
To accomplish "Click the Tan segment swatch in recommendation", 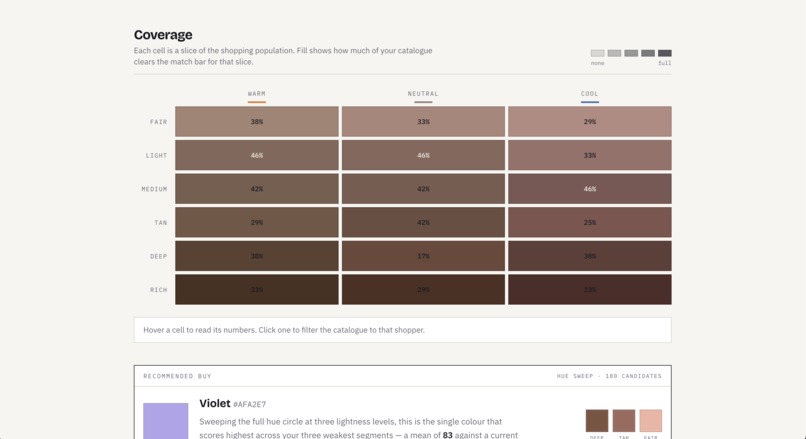I will coord(624,420).
